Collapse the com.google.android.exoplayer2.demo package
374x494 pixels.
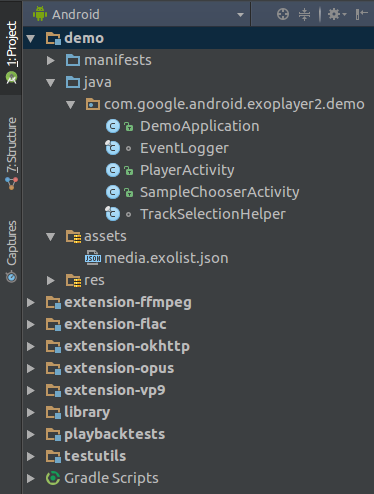71,105
